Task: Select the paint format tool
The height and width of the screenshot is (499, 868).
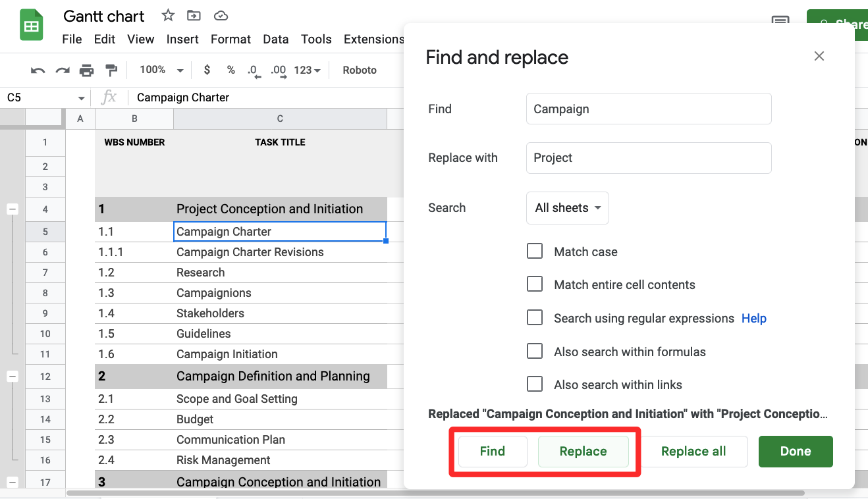Action: 111,70
